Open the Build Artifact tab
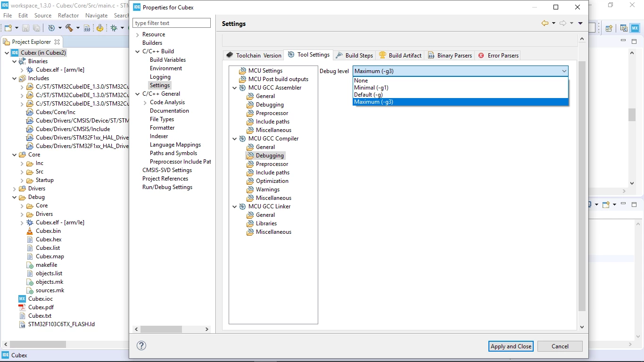644x362 pixels. tap(400, 55)
